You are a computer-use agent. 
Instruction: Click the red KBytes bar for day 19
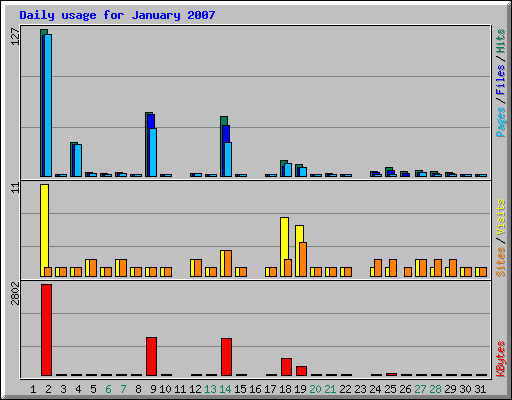(301, 371)
